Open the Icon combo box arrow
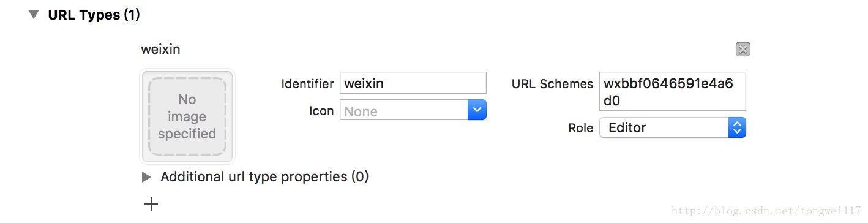 pyautogui.click(x=477, y=110)
